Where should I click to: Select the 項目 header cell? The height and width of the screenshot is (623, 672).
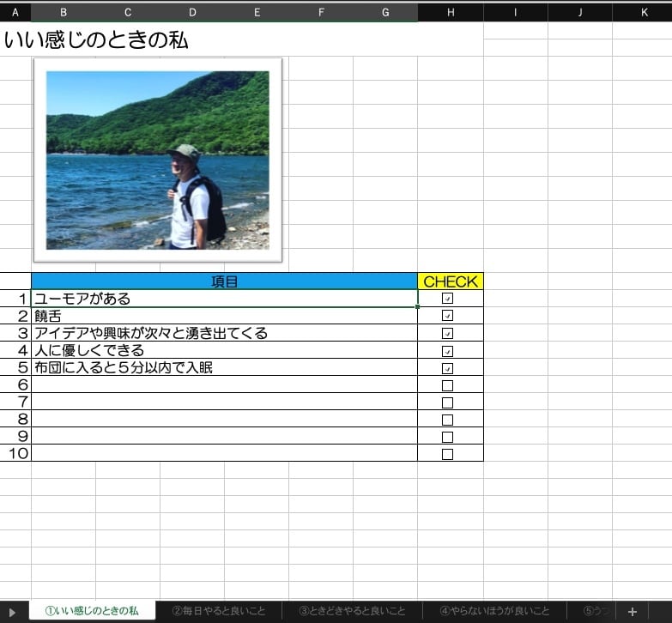[224, 281]
